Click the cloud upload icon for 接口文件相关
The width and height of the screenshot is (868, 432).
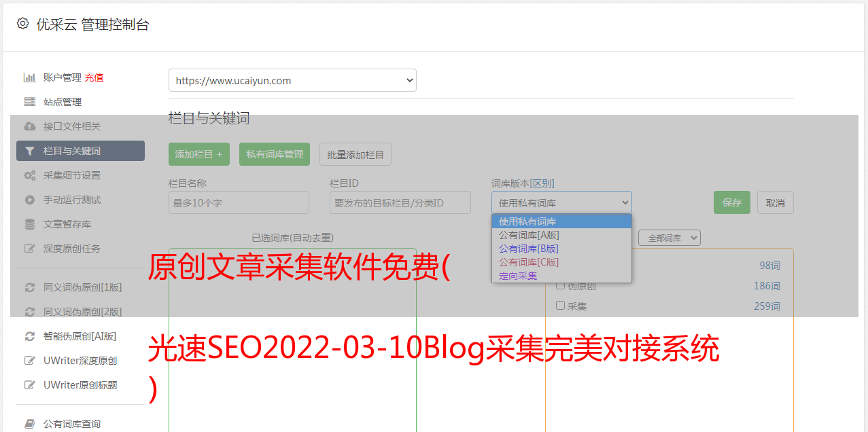pos(29,126)
